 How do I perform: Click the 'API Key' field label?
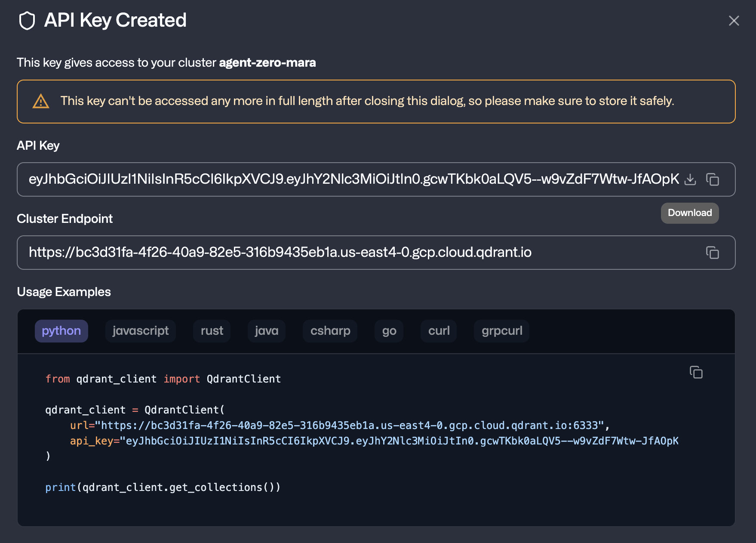(38, 146)
